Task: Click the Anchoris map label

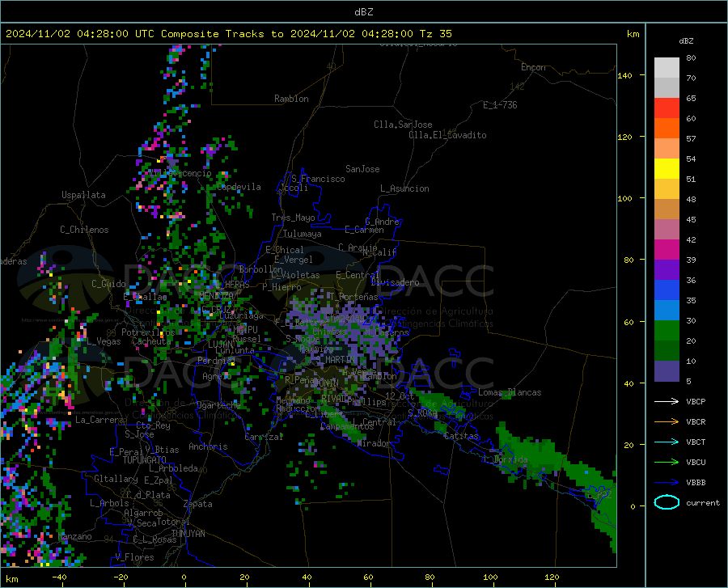Action: click(208, 447)
